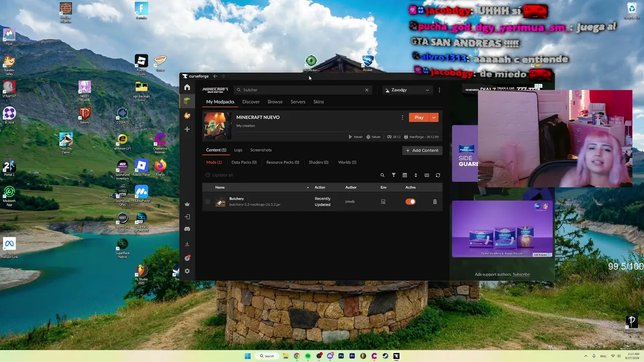The width and height of the screenshot is (644, 362).
Task: Click the AdChoices label on Always ad
Action: [542, 255]
